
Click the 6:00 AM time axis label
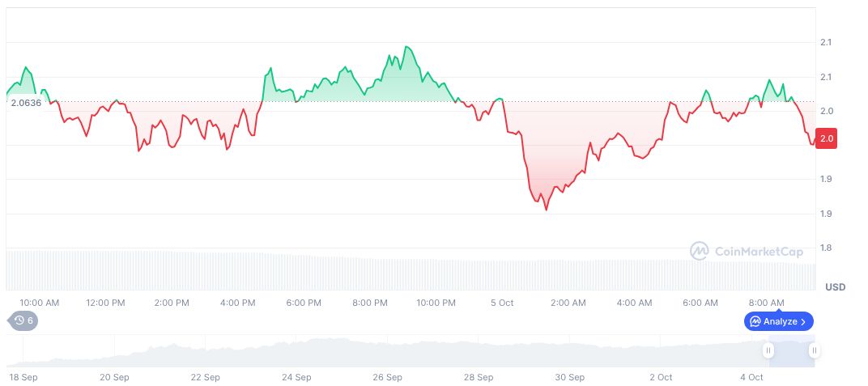pos(700,303)
